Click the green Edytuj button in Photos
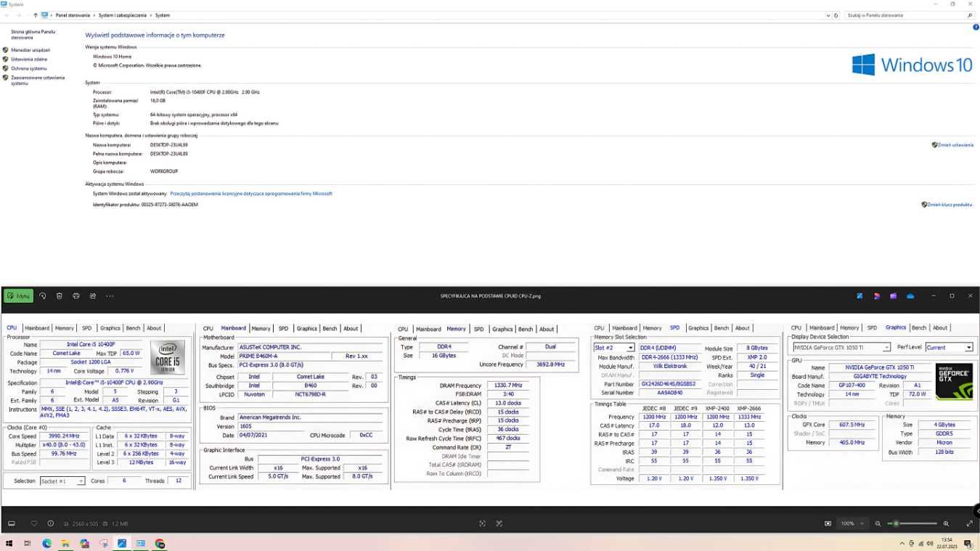 (x=19, y=296)
